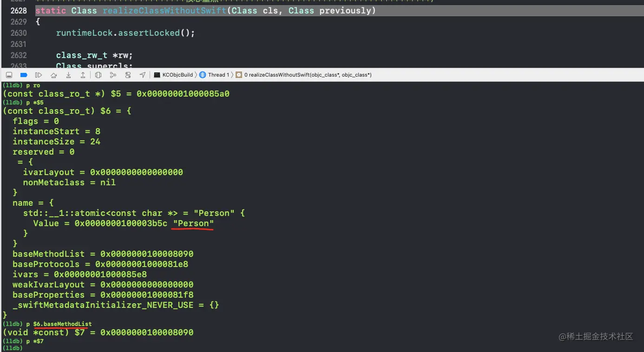The image size is (644, 352).
Task: Step over the current line
Action: (x=54, y=75)
